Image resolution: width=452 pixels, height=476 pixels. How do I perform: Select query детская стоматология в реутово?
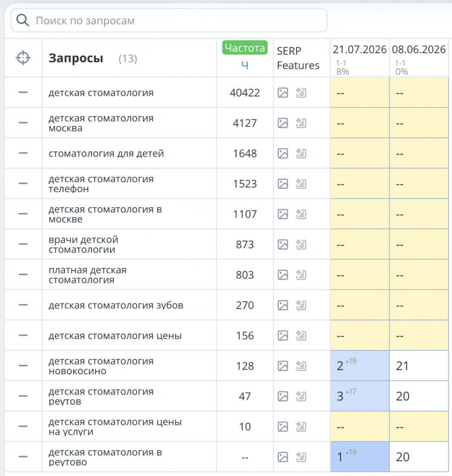[x=105, y=457]
